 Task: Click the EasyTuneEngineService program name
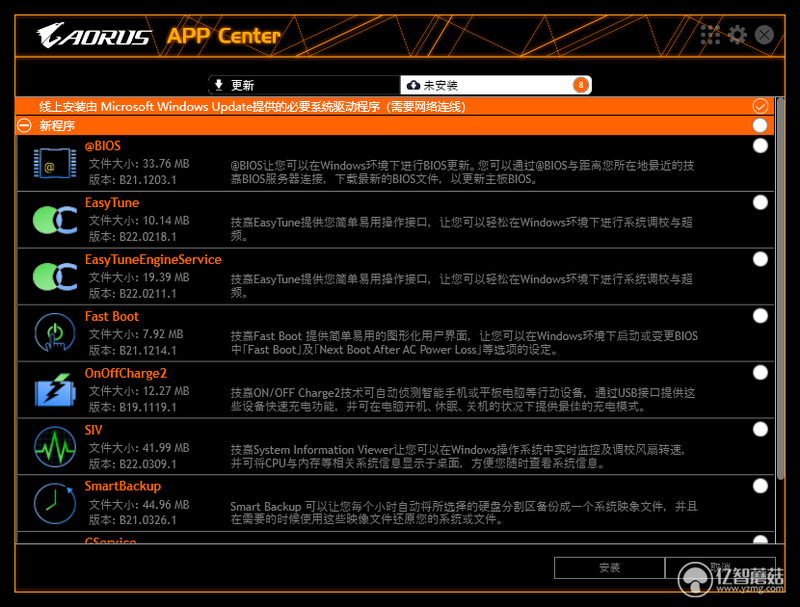tap(153, 259)
